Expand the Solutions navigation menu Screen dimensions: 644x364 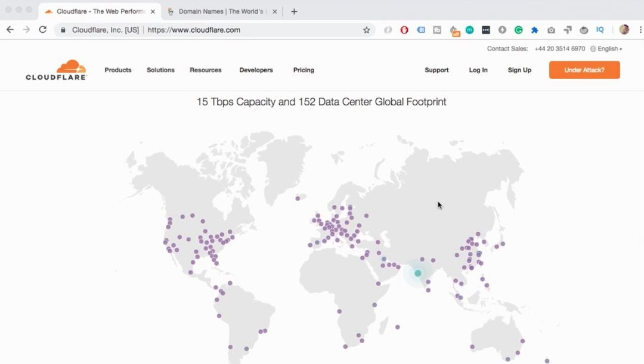160,70
